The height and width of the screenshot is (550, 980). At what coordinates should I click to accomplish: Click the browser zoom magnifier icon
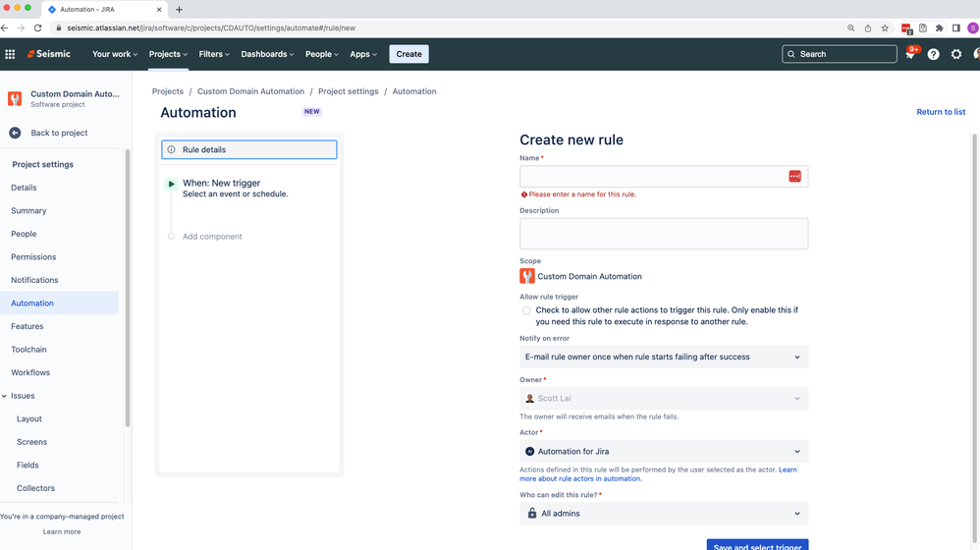850,28
